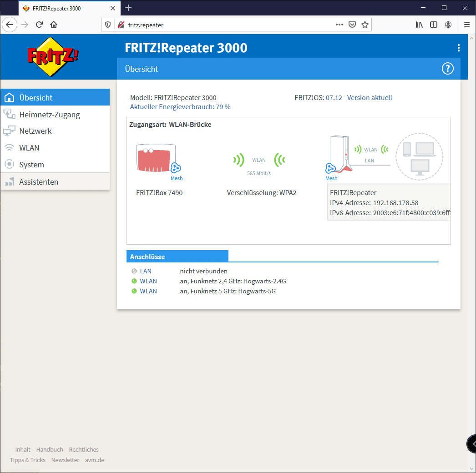Click the FRITZ!Repeater 3000 browser tab
The width and height of the screenshot is (476, 473).
click(70, 8)
